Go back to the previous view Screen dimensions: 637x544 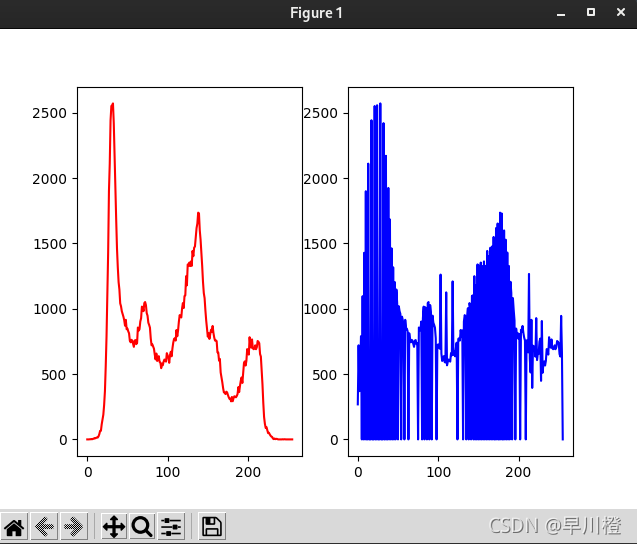pyautogui.click(x=44, y=527)
